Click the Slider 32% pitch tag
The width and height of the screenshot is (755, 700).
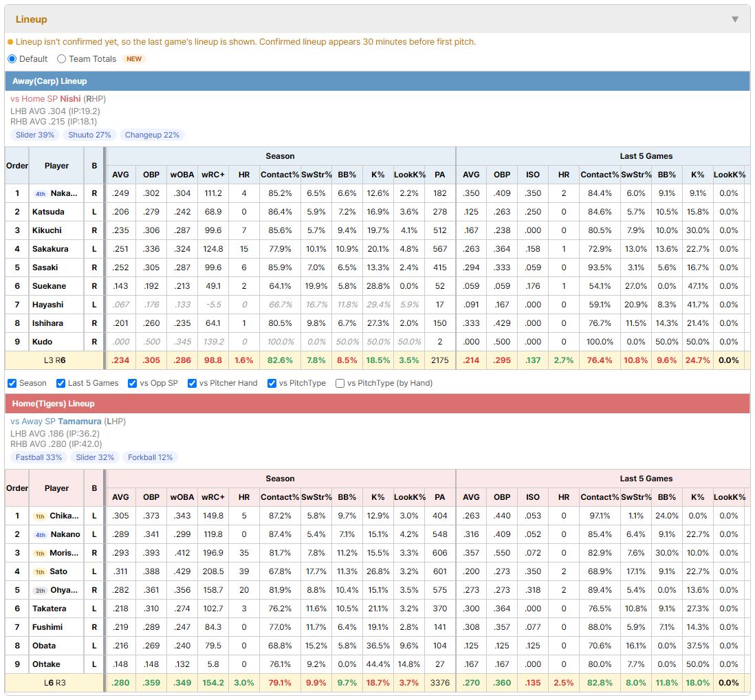pyautogui.click(x=95, y=457)
